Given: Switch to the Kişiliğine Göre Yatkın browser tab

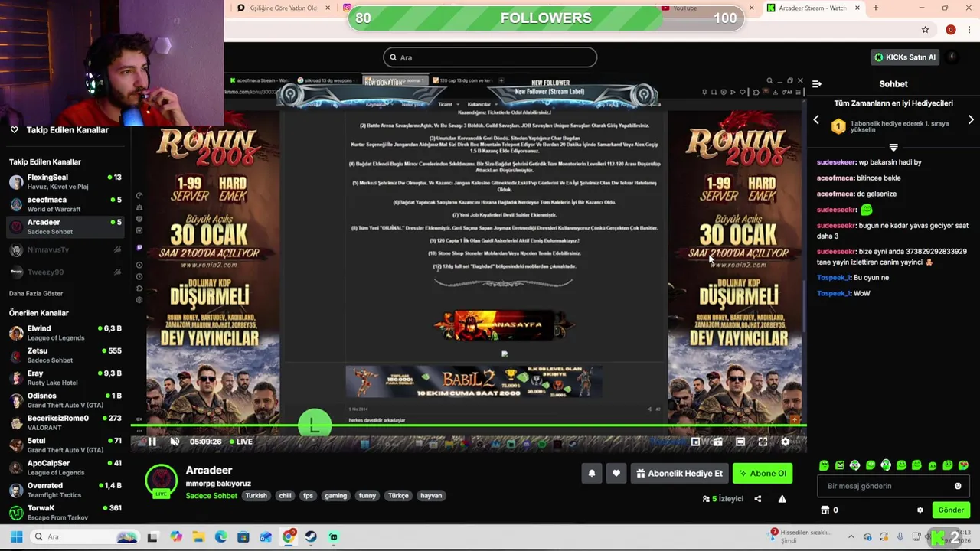Looking at the screenshot, I should pyautogui.click(x=282, y=8).
